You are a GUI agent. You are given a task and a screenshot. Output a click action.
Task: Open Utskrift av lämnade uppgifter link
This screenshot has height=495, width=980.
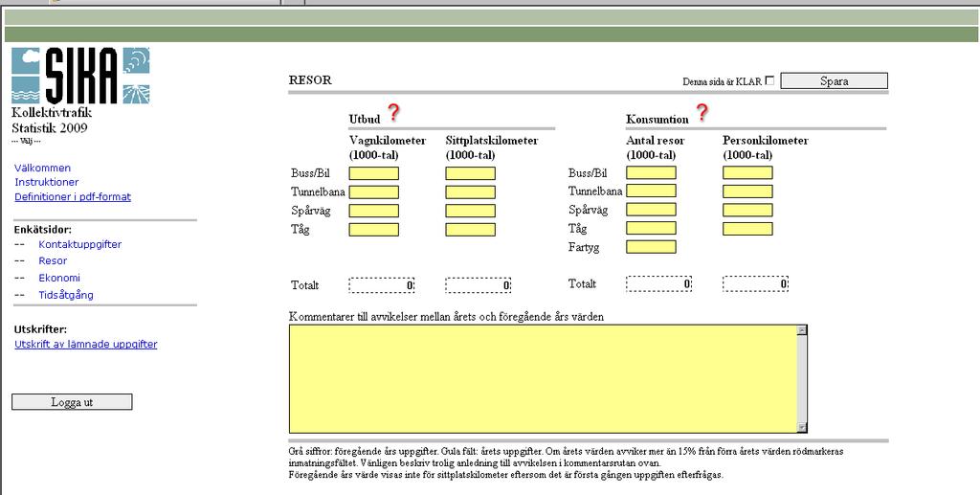pos(85,344)
